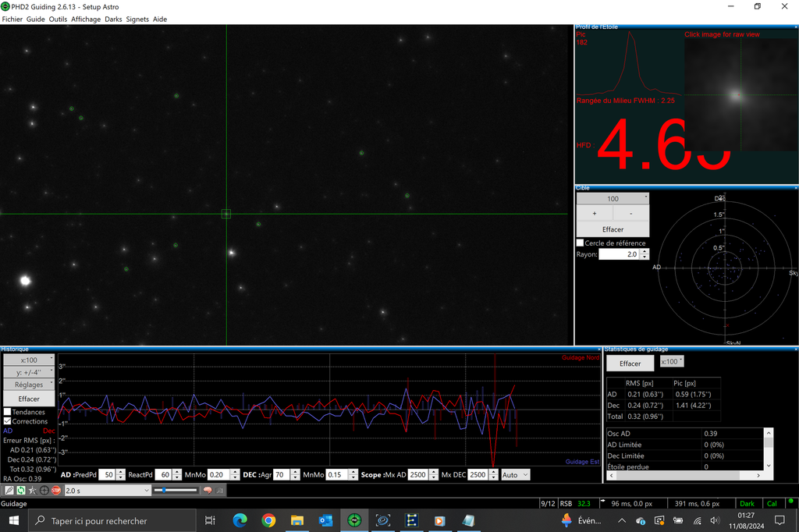
Task: Toggle the Corrections checkbox
Action: click(x=8, y=421)
